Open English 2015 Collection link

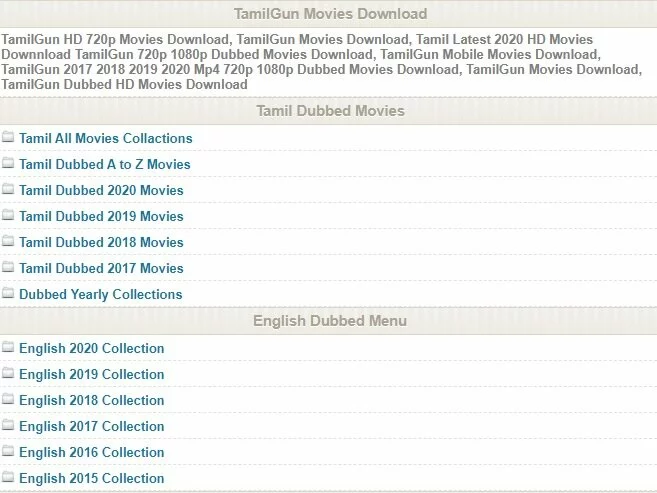tap(92, 478)
